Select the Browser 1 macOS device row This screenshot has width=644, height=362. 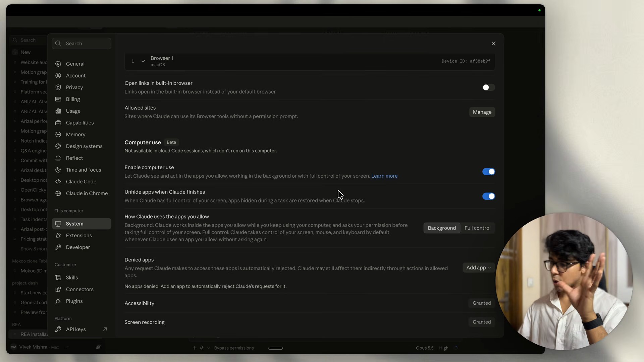pyautogui.click(x=310, y=61)
